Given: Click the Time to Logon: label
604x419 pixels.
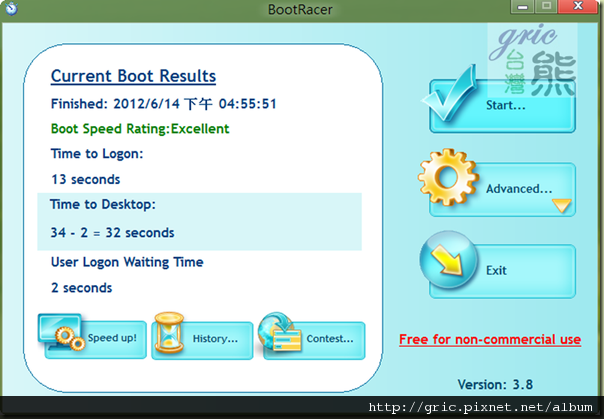Looking at the screenshot, I should [97, 154].
